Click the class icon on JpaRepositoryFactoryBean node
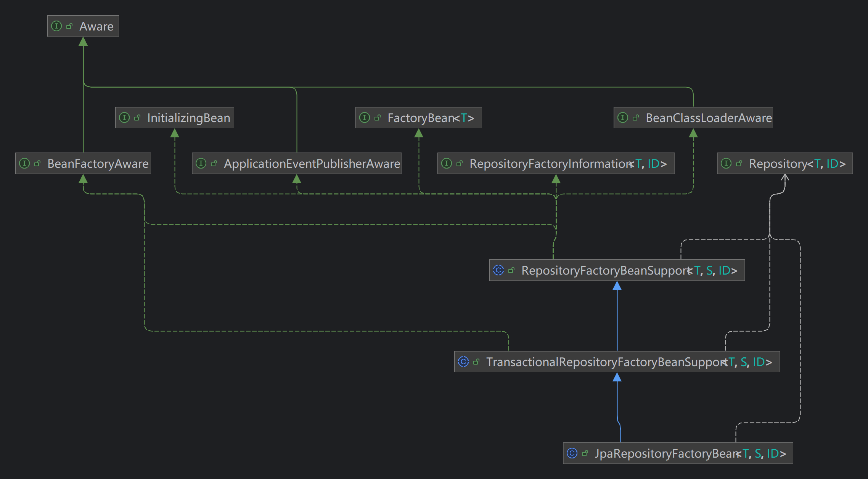The width and height of the screenshot is (868, 479). (x=572, y=453)
